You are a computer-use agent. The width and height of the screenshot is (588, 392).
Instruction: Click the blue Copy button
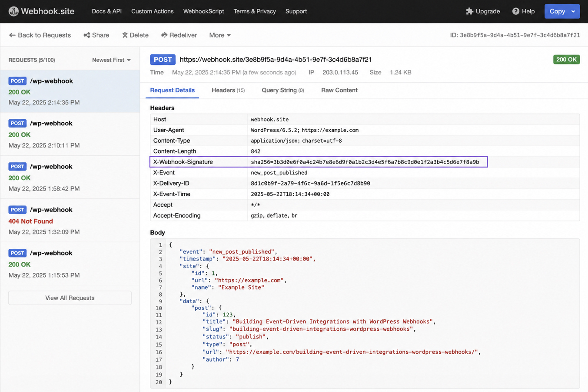click(x=557, y=11)
